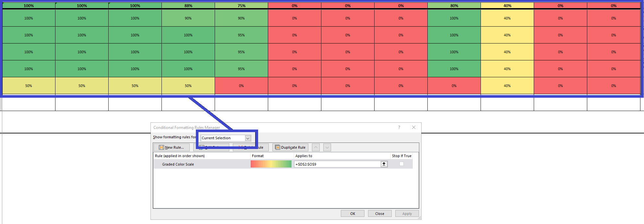Click the Delete Rule button
Viewport: 644px width, 224px height.
251,147
